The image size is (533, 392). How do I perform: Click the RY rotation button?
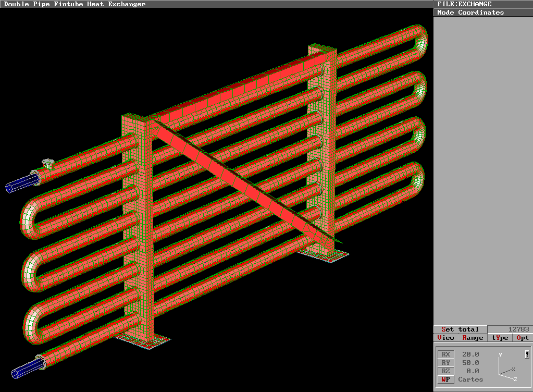click(x=445, y=363)
